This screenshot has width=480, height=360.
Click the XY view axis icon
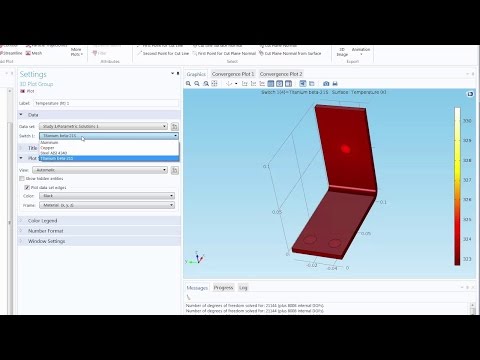coord(245,84)
